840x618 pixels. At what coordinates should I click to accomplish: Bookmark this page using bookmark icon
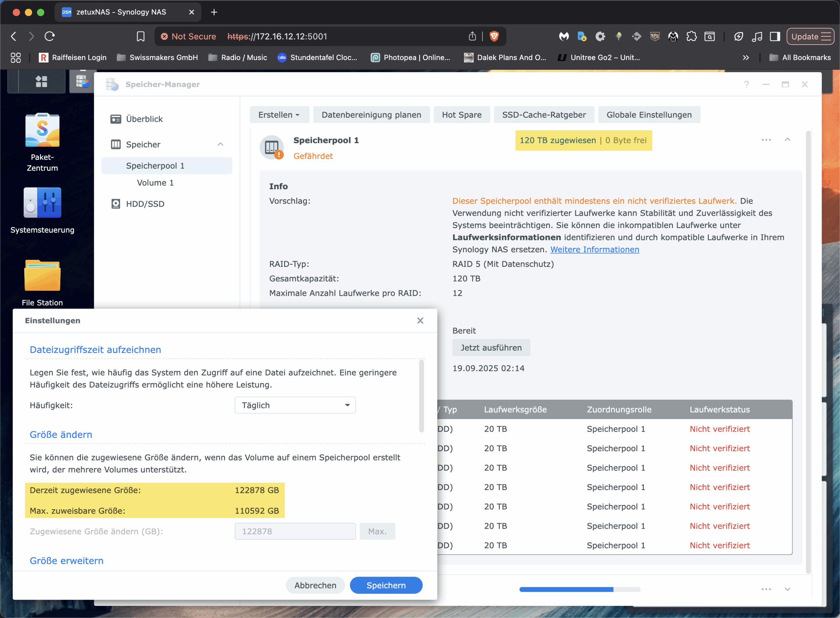point(141,36)
